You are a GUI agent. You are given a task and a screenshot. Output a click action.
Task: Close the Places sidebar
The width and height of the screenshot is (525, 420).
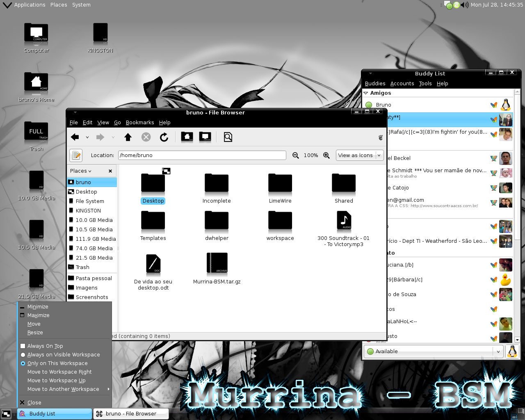[110, 171]
